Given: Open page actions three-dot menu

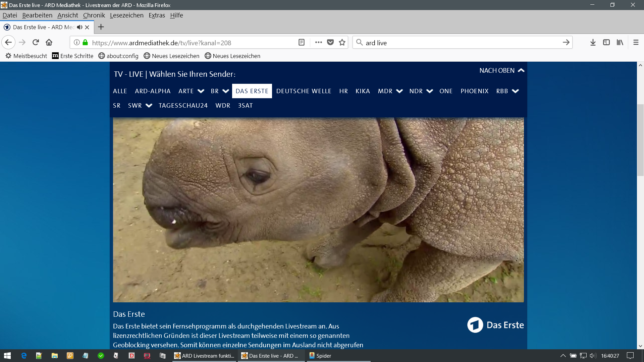Looking at the screenshot, I should [x=318, y=42].
